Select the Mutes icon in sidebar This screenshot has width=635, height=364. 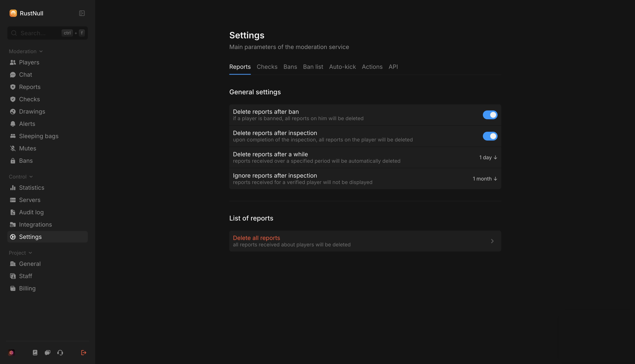13,148
